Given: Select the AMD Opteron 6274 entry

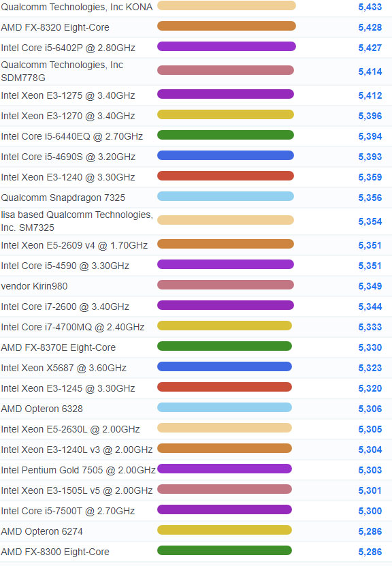Looking at the screenshot, I should click(x=42, y=531).
